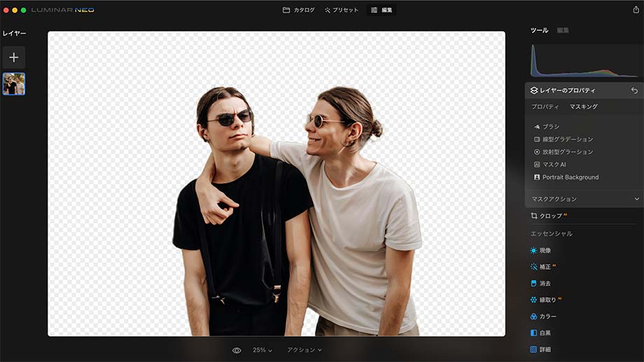The height and width of the screenshot is (362, 644).
Task: Click the histogram display
Action: [585, 61]
